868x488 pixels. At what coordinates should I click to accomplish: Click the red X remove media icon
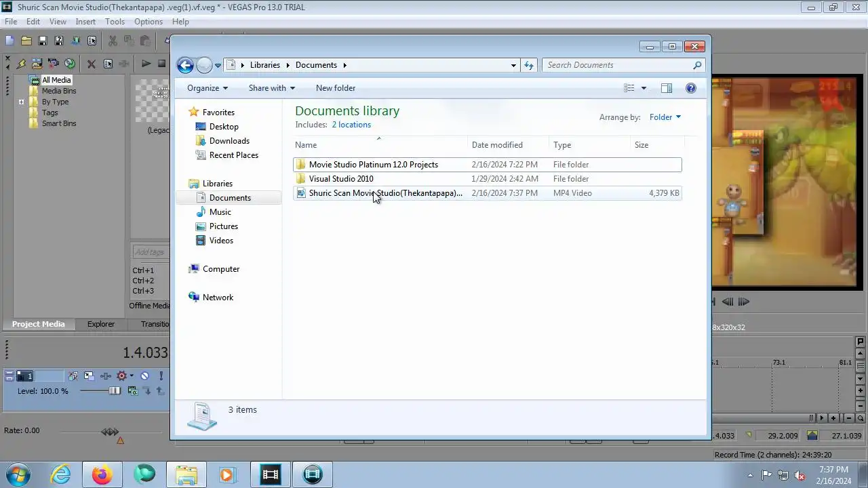point(91,64)
